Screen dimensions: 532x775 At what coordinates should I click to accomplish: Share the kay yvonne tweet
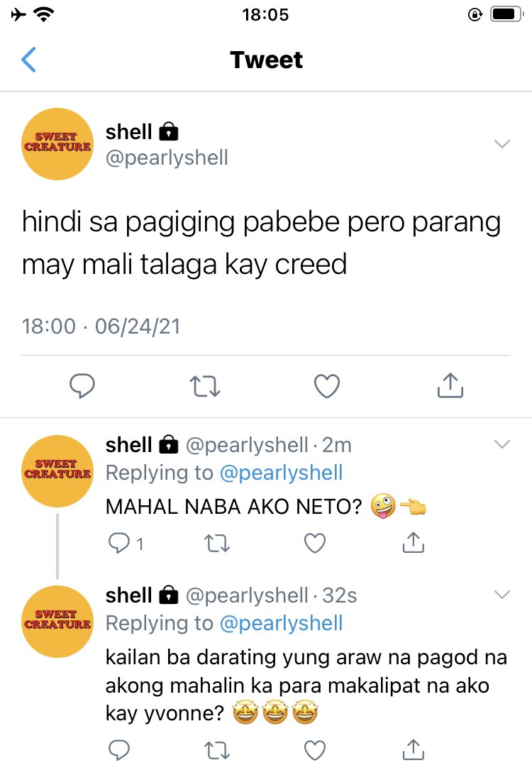pos(414,749)
